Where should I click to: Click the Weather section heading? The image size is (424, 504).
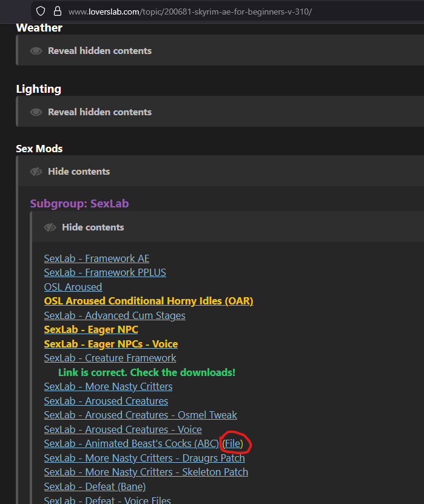39,28
